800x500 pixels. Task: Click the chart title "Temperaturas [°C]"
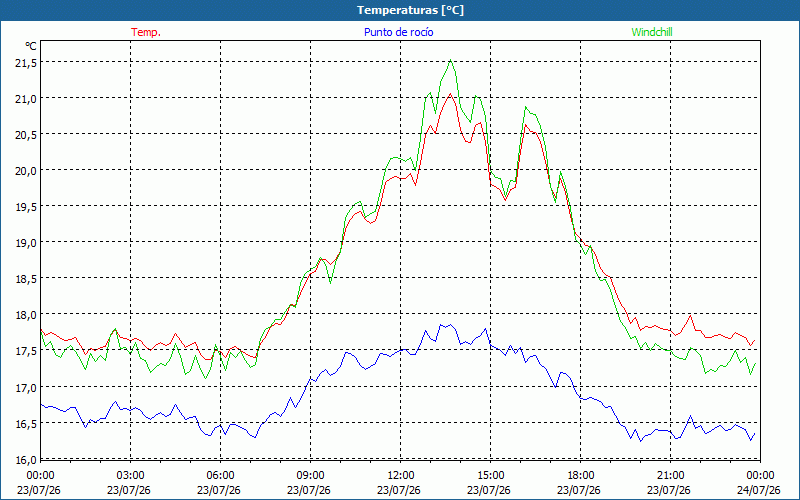tap(410, 10)
